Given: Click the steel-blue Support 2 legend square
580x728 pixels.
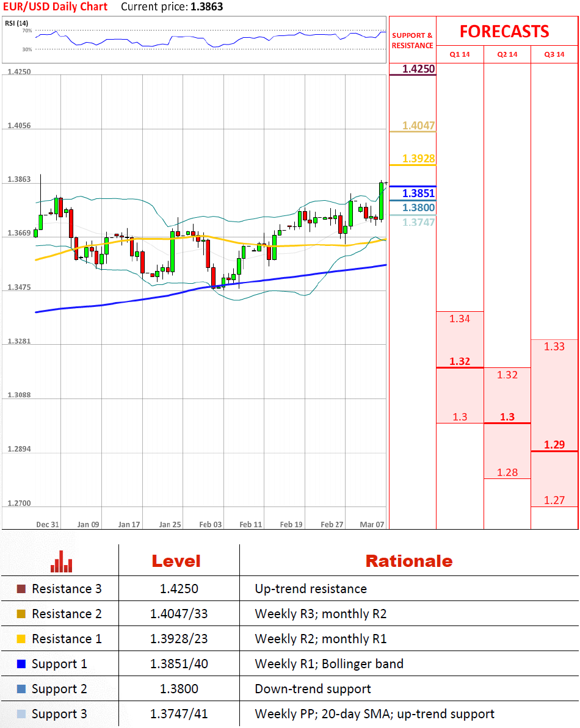Looking at the screenshot, I should [x=21, y=689].
